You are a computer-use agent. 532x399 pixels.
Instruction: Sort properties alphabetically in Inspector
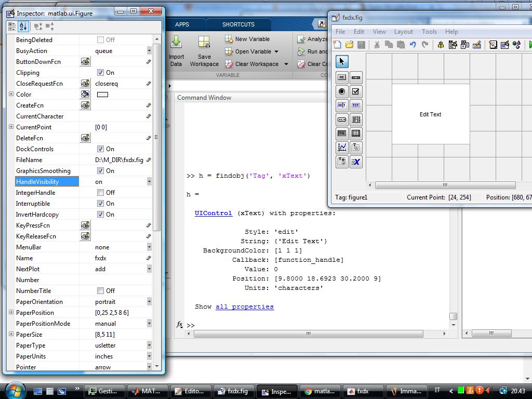tap(23, 26)
